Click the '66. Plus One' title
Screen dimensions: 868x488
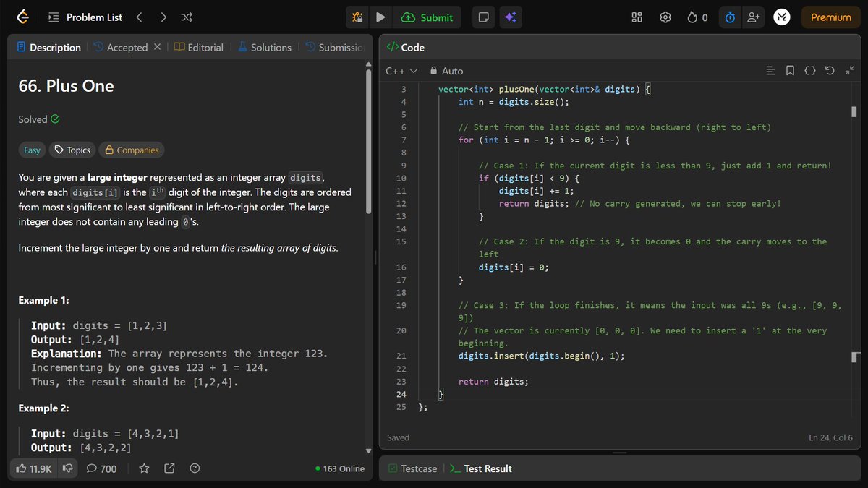click(x=66, y=86)
